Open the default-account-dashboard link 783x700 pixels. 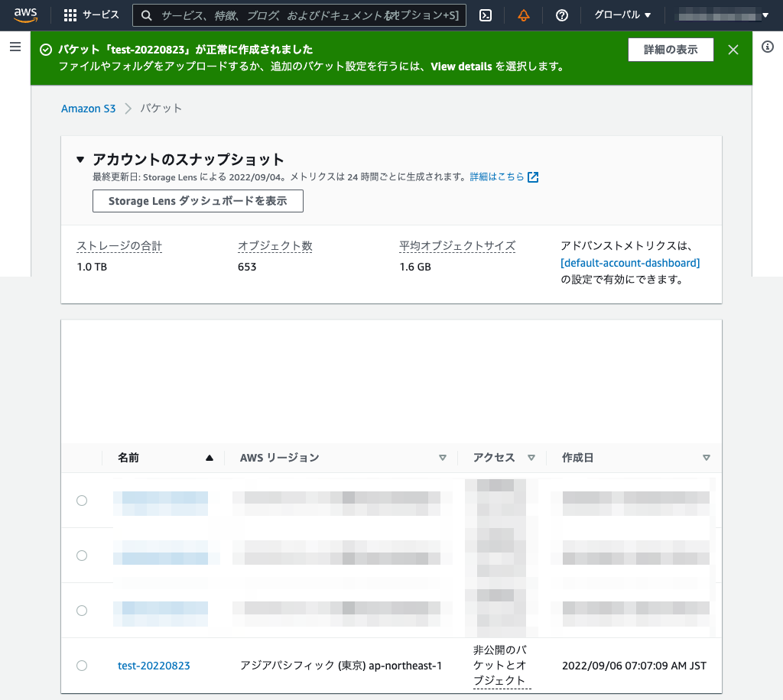[630, 263]
